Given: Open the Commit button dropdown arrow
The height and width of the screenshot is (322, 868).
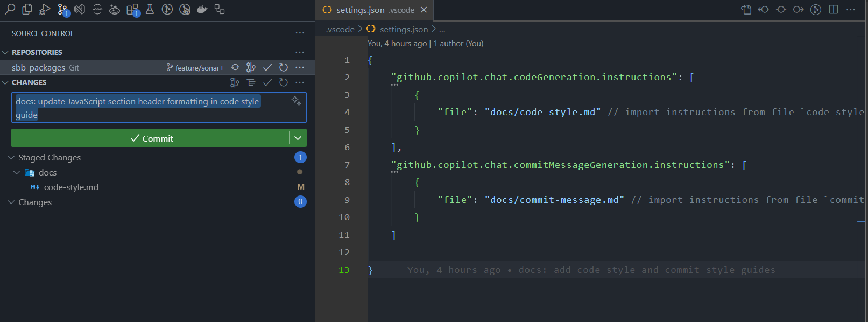Looking at the screenshot, I should (x=298, y=138).
